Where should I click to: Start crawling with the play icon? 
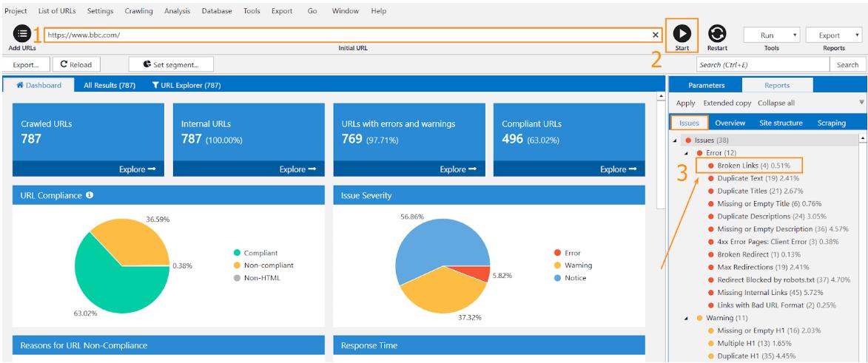(x=682, y=34)
